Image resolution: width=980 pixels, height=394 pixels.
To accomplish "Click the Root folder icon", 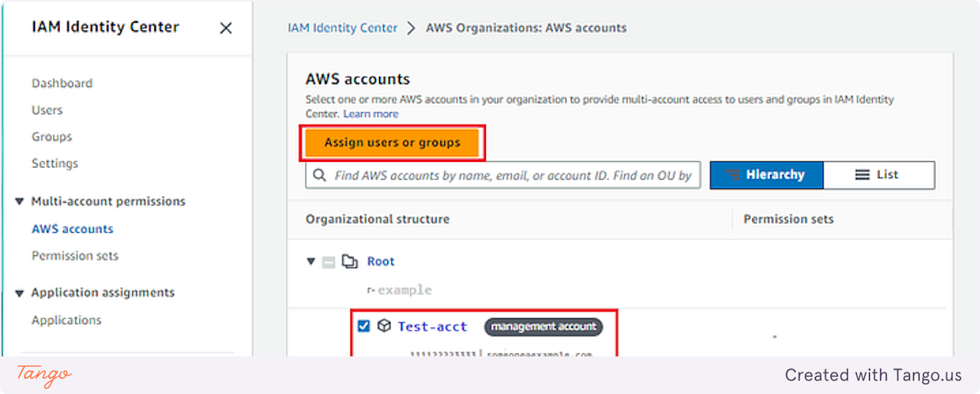I will 350,262.
